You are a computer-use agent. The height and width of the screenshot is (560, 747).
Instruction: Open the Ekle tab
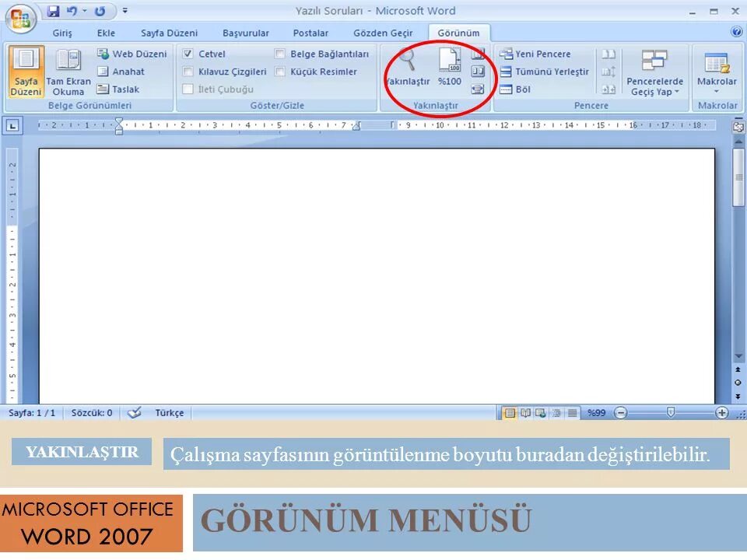coord(106,33)
